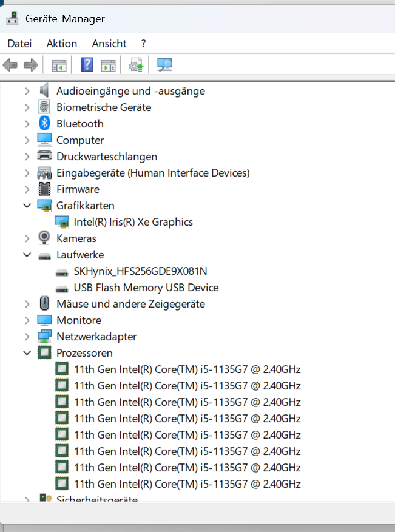Open the Aktion menu
Image resolution: width=395 pixels, height=532 pixels.
[62, 44]
